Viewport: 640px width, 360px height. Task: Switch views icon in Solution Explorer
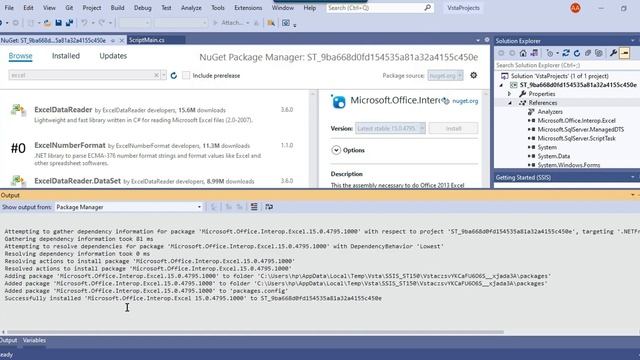pyautogui.click(x=534, y=53)
